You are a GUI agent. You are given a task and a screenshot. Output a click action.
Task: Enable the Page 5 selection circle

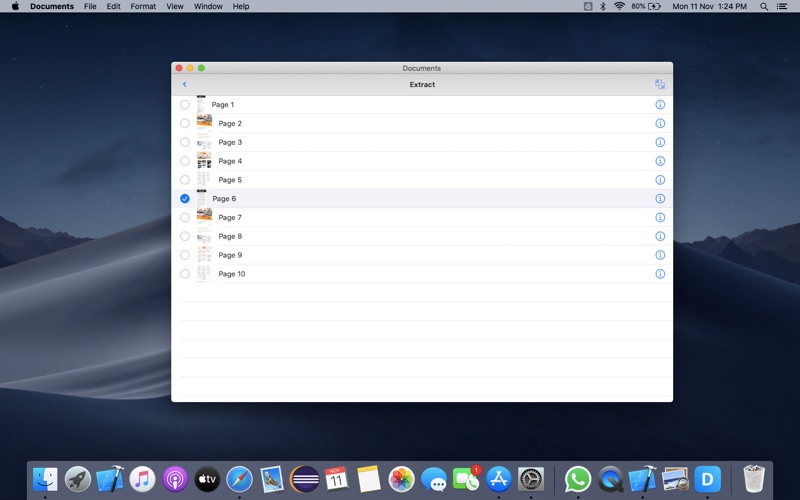click(185, 180)
